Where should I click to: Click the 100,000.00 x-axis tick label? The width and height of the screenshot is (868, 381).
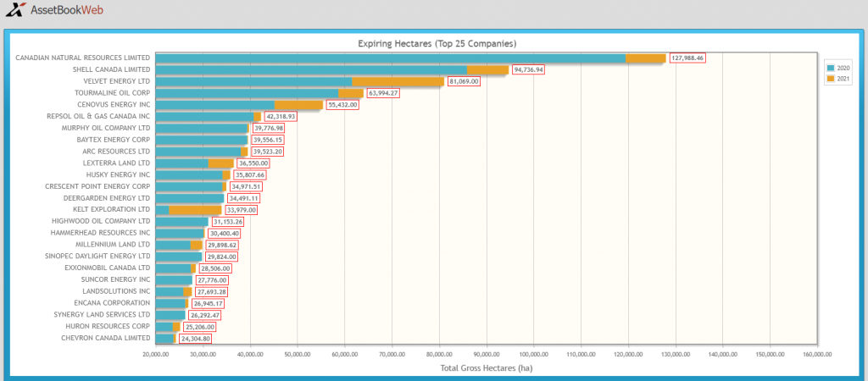coord(534,355)
